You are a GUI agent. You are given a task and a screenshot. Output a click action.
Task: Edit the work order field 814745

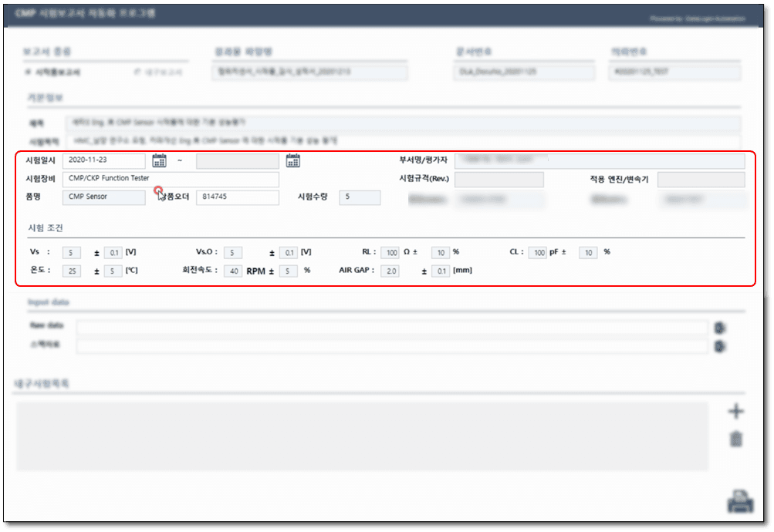pyautogui.click(x=238, y=197)
